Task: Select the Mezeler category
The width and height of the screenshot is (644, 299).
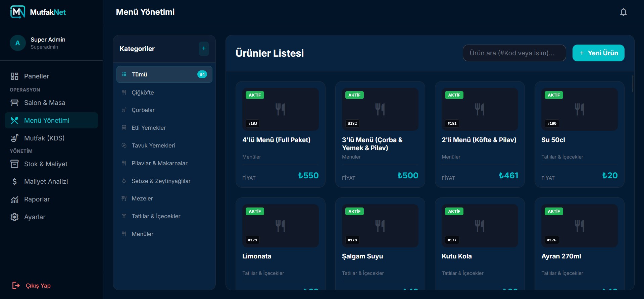Action: pos(164,198)
